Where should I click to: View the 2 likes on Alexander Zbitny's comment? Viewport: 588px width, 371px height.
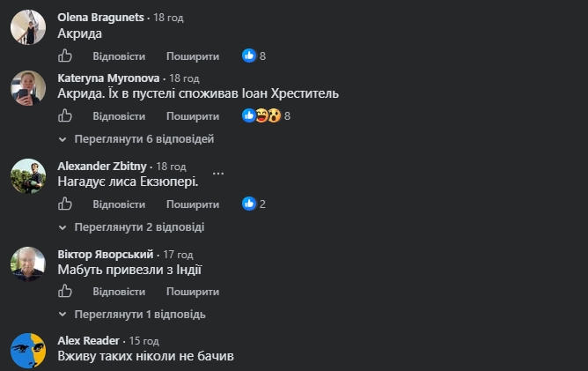[x=254, y=204]
